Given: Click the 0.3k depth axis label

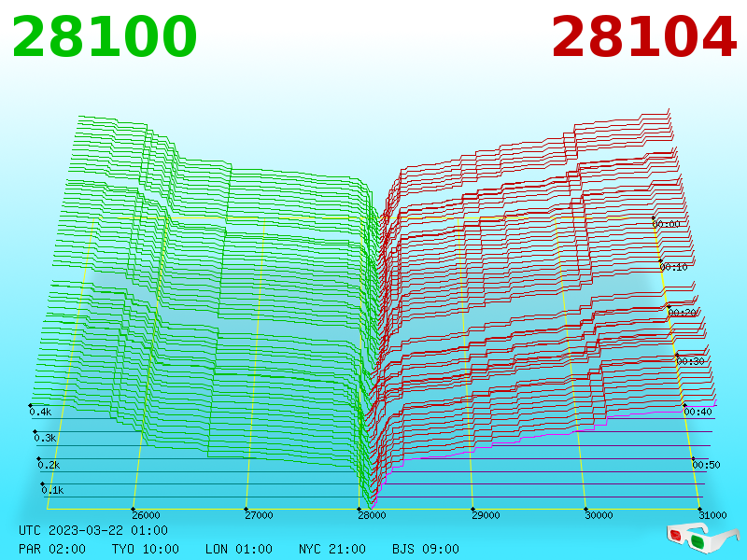Looking at the screenshot, I should click(45, 438).
